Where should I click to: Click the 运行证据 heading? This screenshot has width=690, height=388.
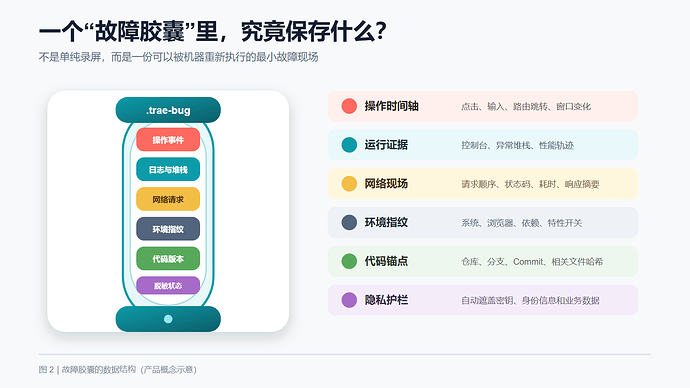[x=386, y=145]
